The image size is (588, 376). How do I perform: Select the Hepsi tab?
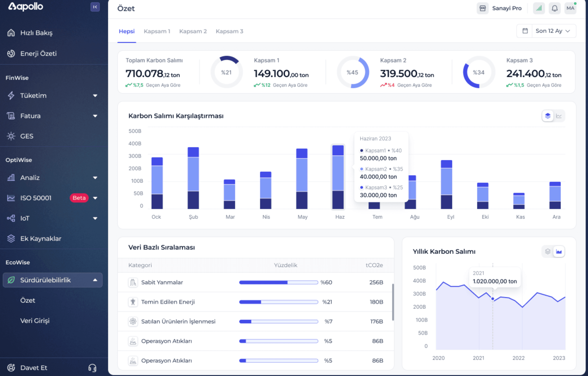127,31
